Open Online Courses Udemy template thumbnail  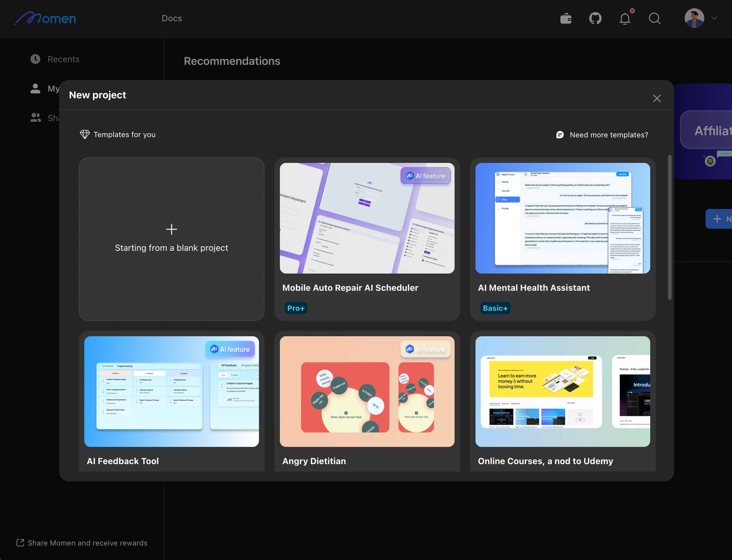tap(563, 391)
